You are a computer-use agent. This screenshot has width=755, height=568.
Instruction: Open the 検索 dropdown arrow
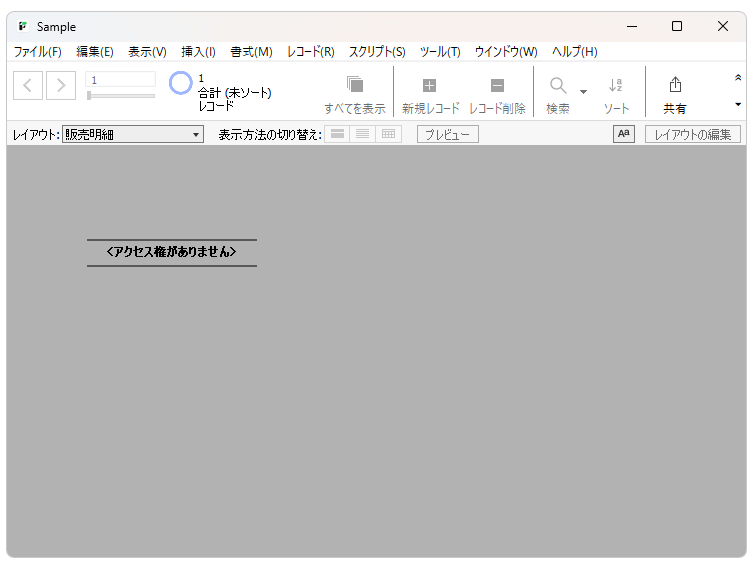[583, 91]
